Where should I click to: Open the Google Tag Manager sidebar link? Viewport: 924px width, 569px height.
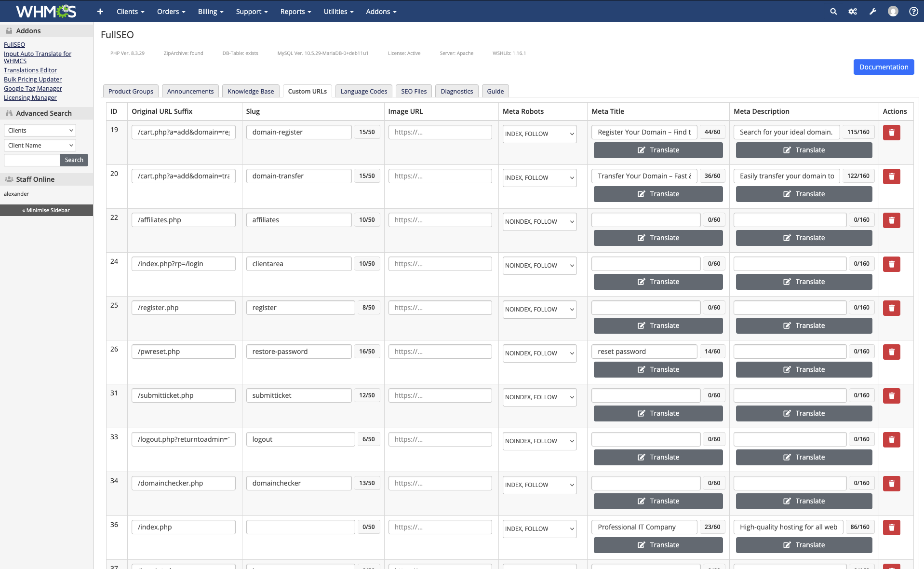(x=33, y=88)
